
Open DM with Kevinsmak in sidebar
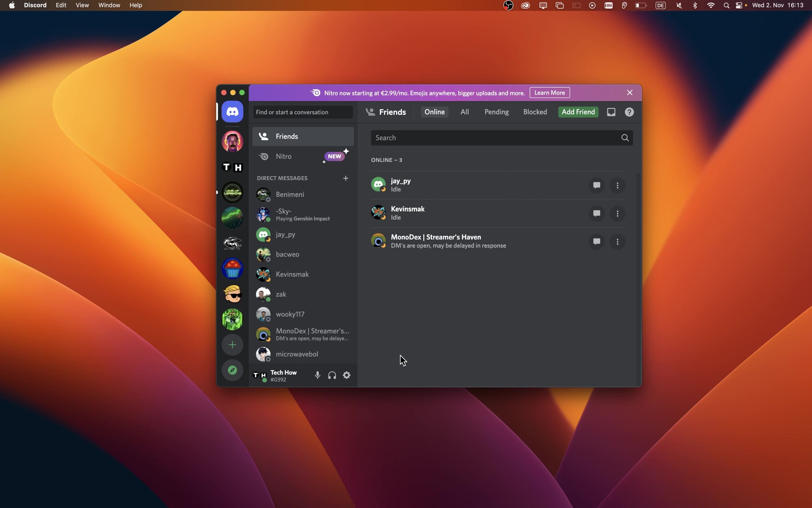click(x=303, y=274)
